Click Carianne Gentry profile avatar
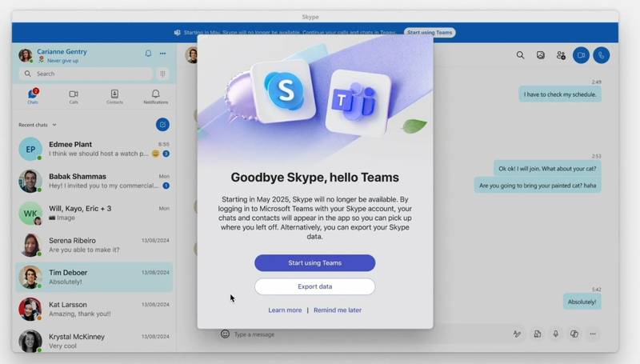The height and width of the screenshot is (364, 640). point(26,55)
